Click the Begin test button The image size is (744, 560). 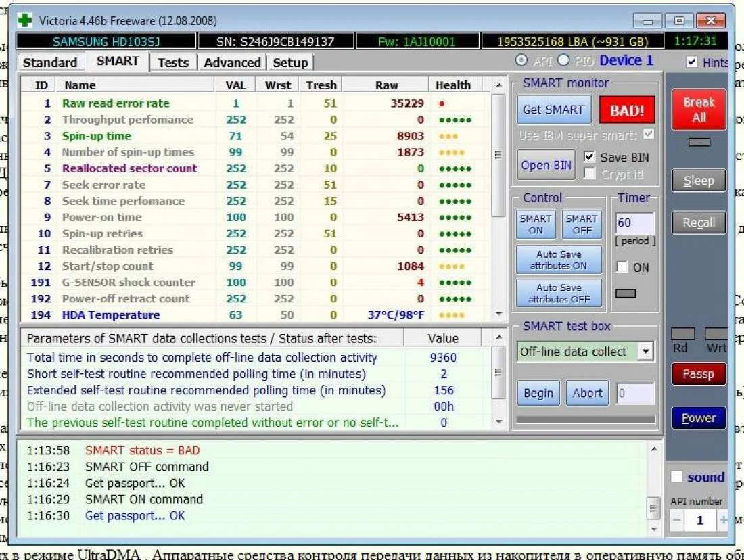538,394
